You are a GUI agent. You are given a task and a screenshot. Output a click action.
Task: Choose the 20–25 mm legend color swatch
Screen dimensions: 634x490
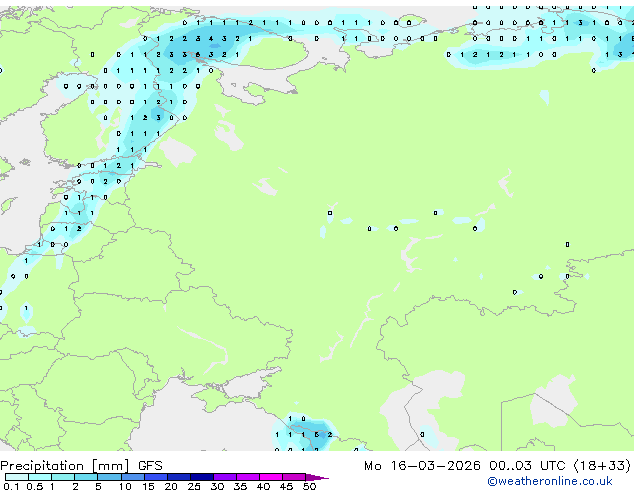[x=178, y=477]
